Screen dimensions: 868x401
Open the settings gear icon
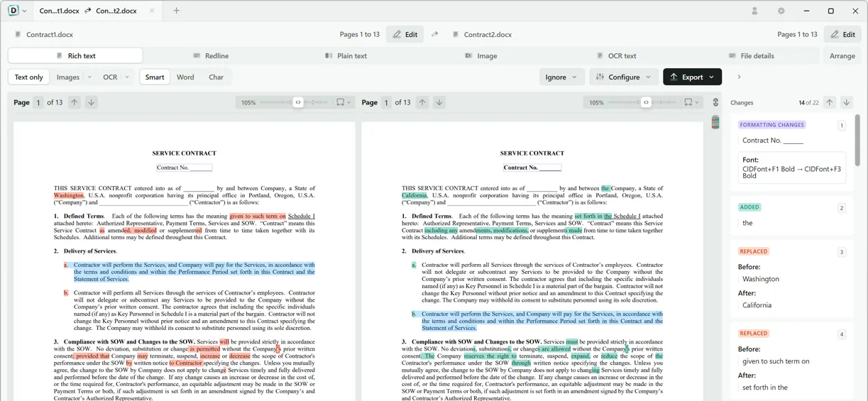(781, 11)
